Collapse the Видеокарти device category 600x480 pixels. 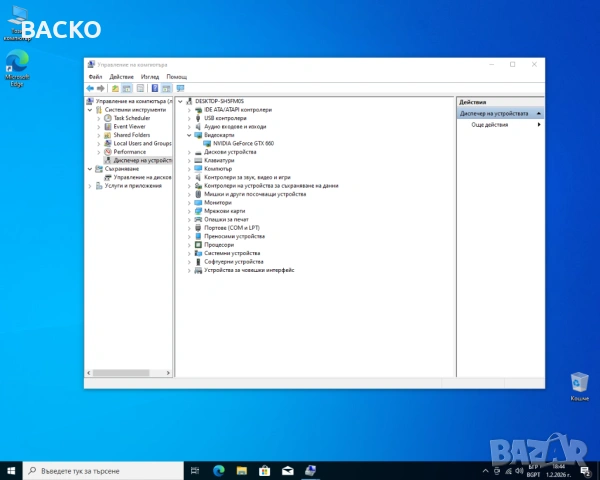[191, 135]
